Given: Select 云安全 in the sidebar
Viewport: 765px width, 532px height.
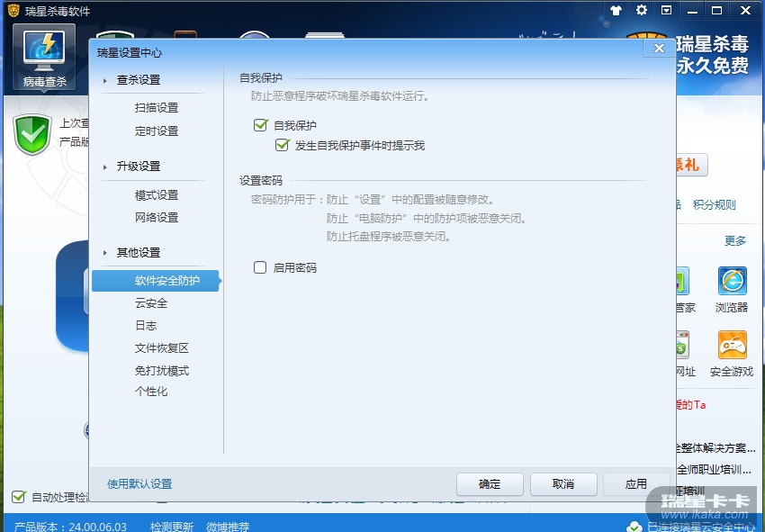Looking at the screenshot, I should tap(151, 303).
